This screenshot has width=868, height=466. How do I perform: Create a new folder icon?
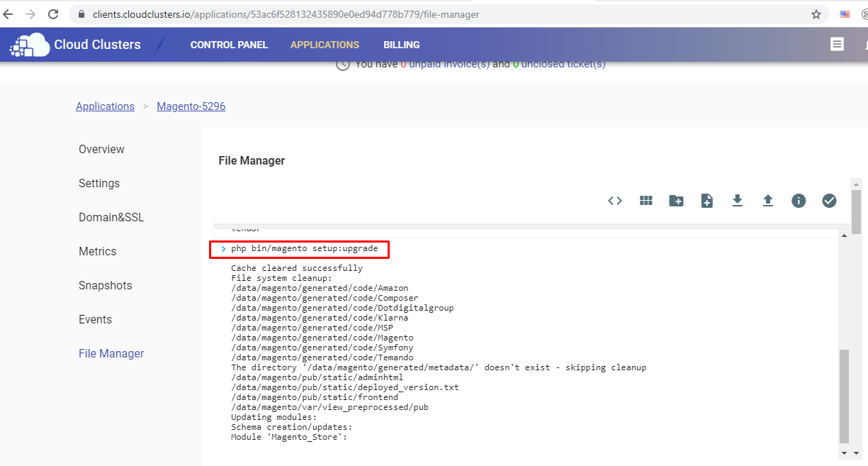click(x=676, y=201)
